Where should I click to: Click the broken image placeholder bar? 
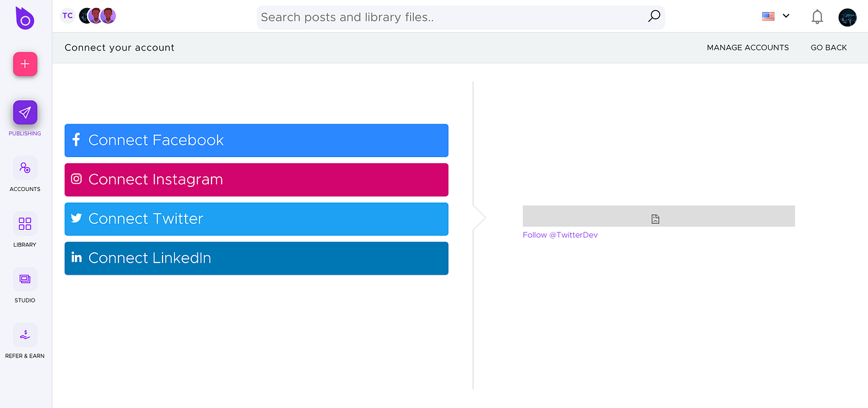(x=658, y=216)
